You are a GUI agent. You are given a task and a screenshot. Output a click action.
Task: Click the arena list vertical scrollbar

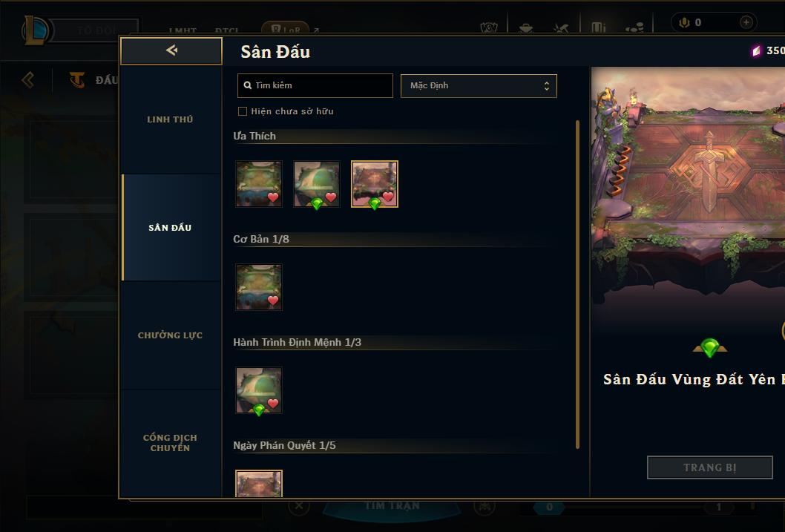coord(577,284)
